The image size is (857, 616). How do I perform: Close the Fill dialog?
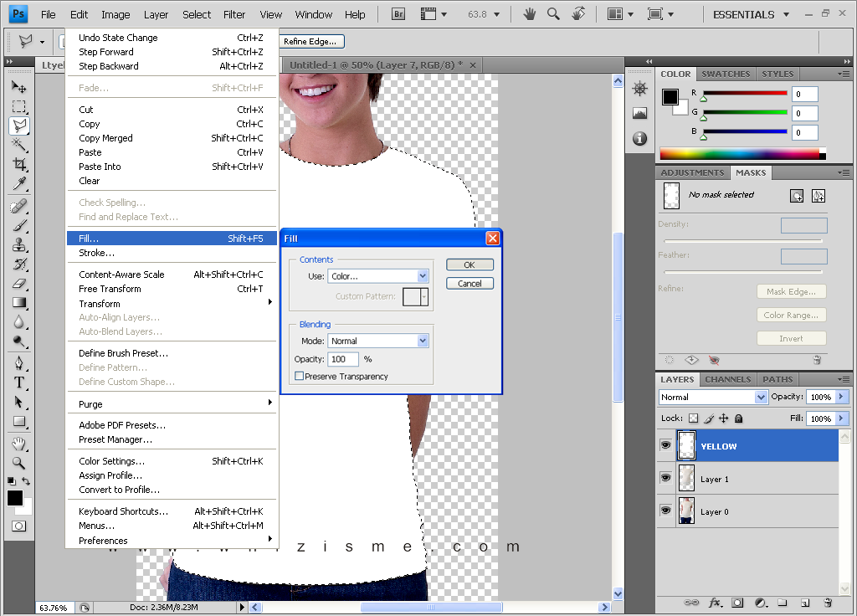point(492,238)
